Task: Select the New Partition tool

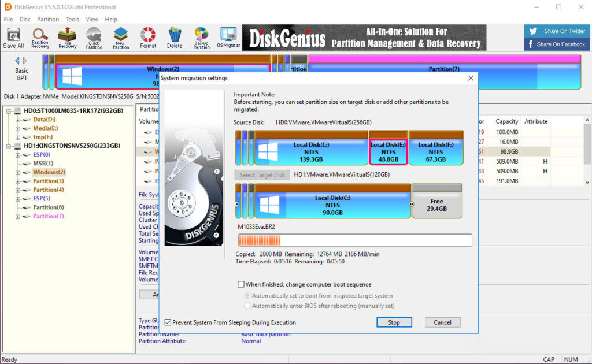Action: (120, 37)
